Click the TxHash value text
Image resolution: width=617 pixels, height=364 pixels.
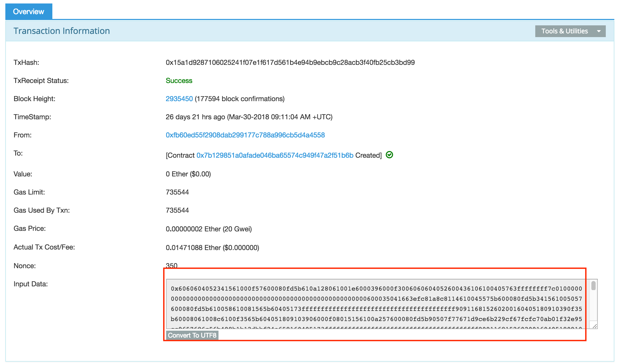pos(290,62)
